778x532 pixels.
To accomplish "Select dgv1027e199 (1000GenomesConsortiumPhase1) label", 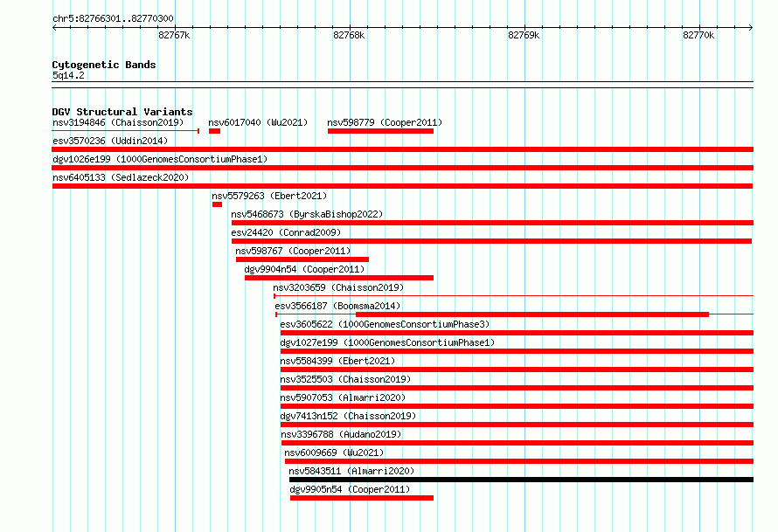I will (387, 342).
